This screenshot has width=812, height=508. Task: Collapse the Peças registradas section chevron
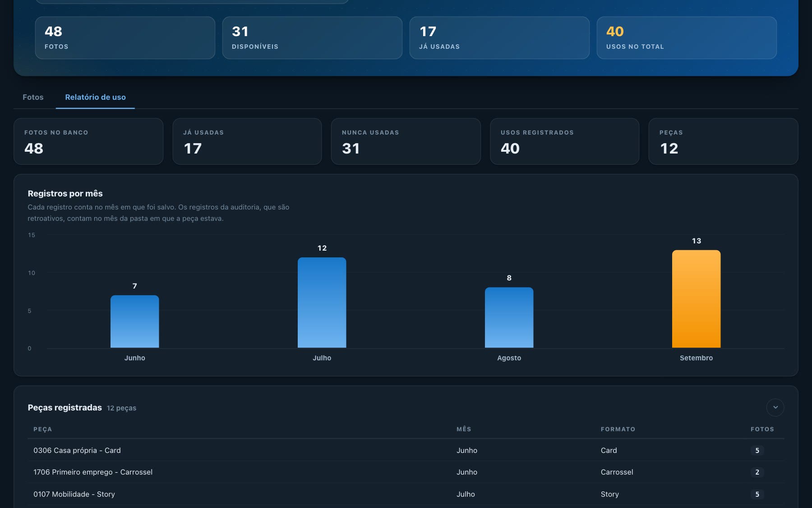[x=775, y=407]
